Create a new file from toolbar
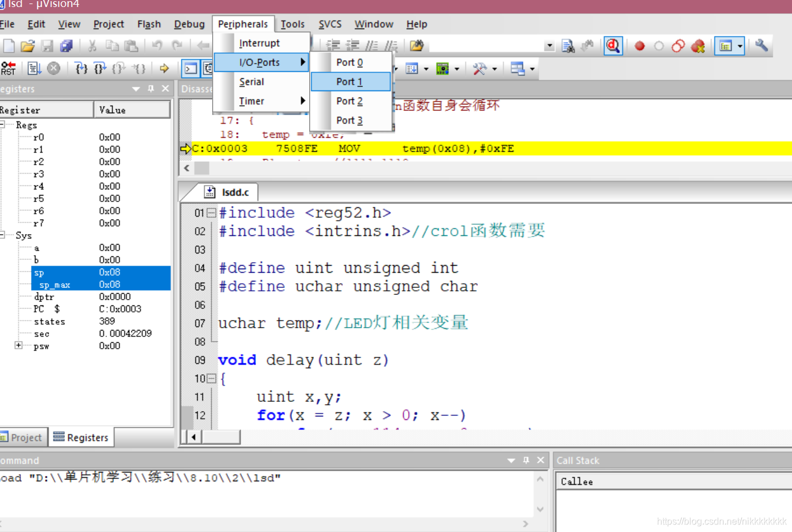792x532 pixels. [x=9, y=46]
